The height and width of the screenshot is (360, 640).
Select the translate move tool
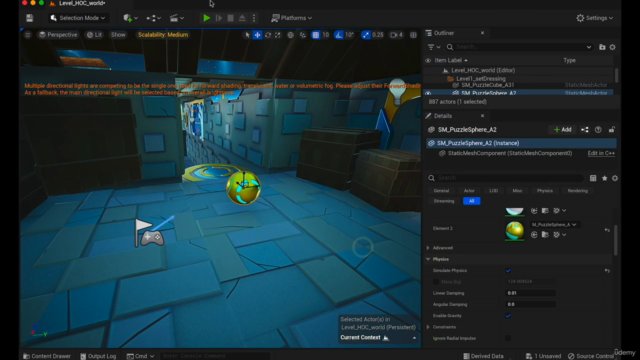pyautogui.click(x=257, y=35)
